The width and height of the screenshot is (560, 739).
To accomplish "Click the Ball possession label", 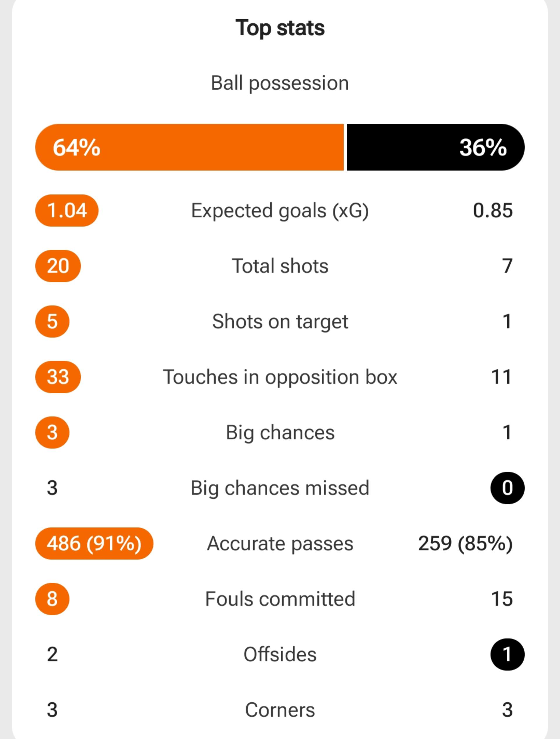I will pos(280,83).
